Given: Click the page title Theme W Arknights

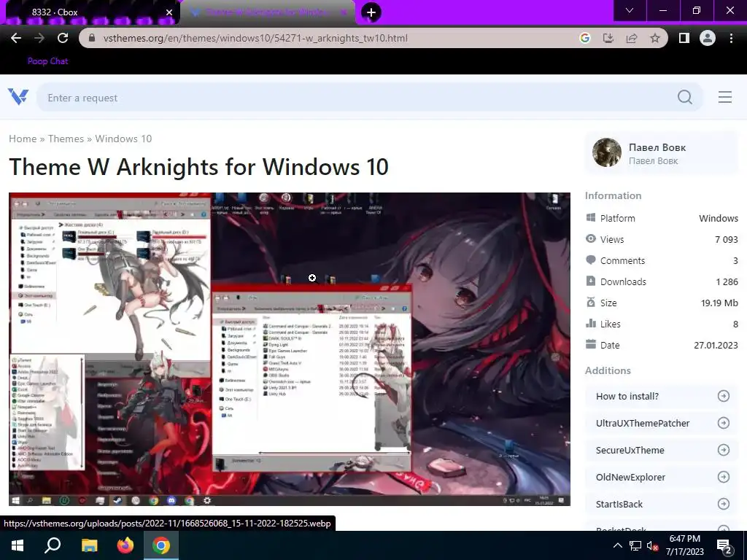Looking at the screenshot, I should pos(198,167).
